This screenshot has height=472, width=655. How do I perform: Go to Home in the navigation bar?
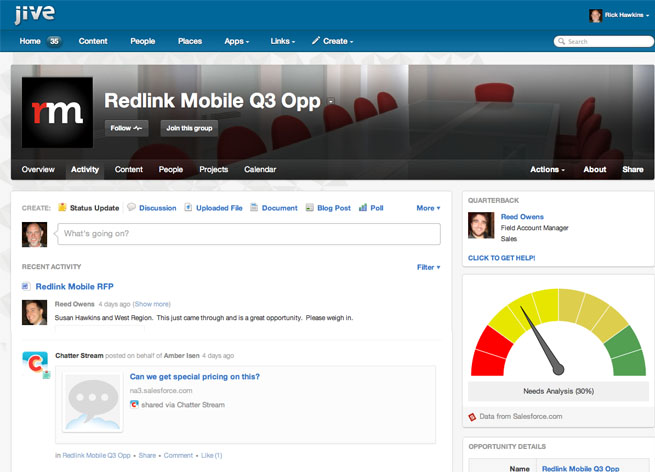(30, 41)
